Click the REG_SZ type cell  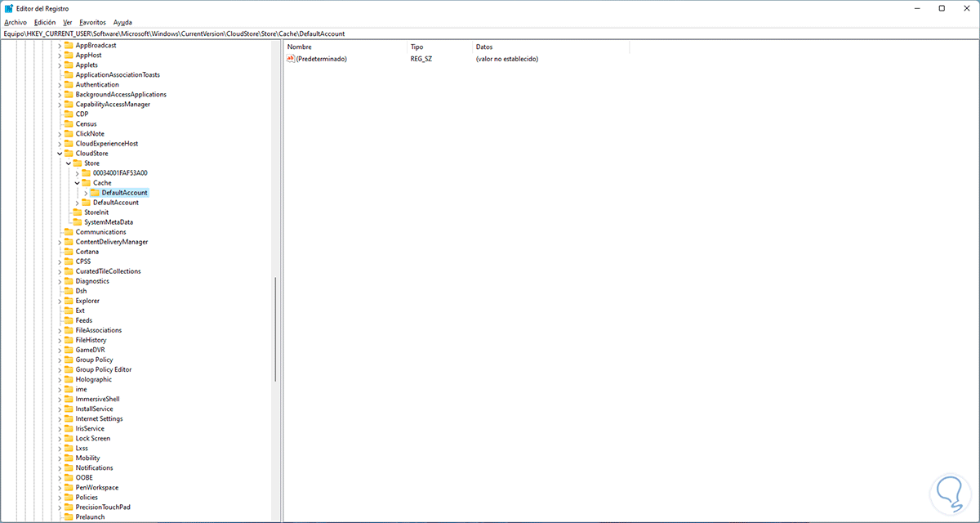(x=422, y=59)
